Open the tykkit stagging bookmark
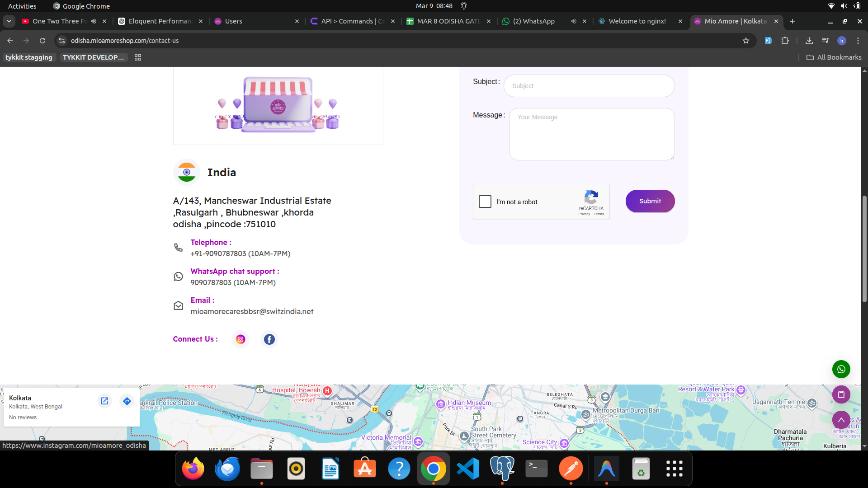Screen dimensions: 868x488 pyautogui.click(x=29, y=57)
